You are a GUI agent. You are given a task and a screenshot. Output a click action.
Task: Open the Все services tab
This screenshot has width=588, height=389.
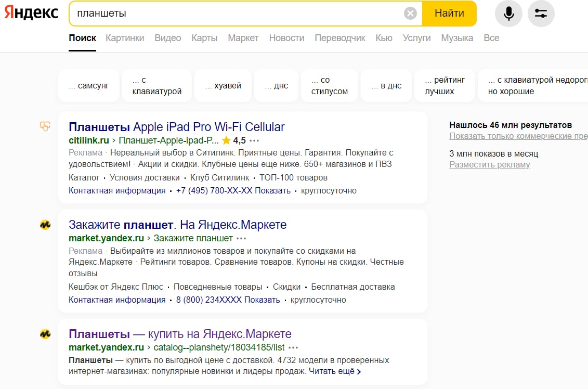tap(491, 38)
